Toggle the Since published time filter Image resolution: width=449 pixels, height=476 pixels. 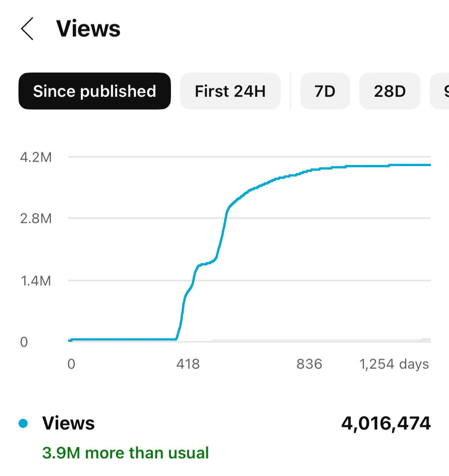point(94,91)
